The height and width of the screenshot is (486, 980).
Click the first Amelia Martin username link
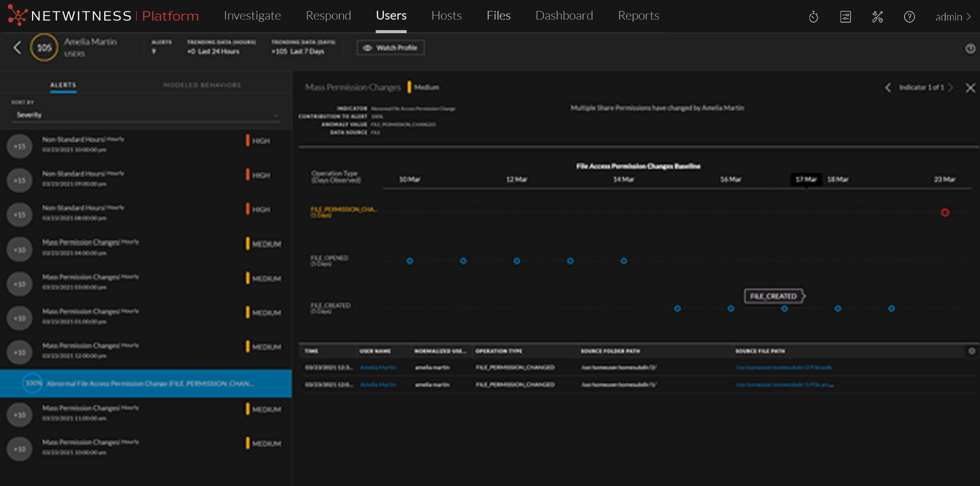[x=378, y=367]
